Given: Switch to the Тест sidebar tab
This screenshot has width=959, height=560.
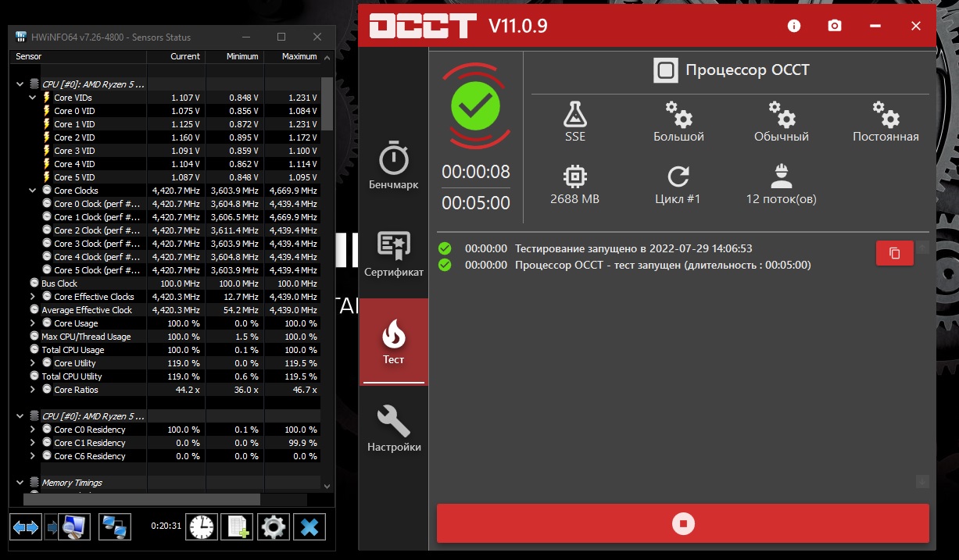Looking at the screenshot, I should point(394,342).
